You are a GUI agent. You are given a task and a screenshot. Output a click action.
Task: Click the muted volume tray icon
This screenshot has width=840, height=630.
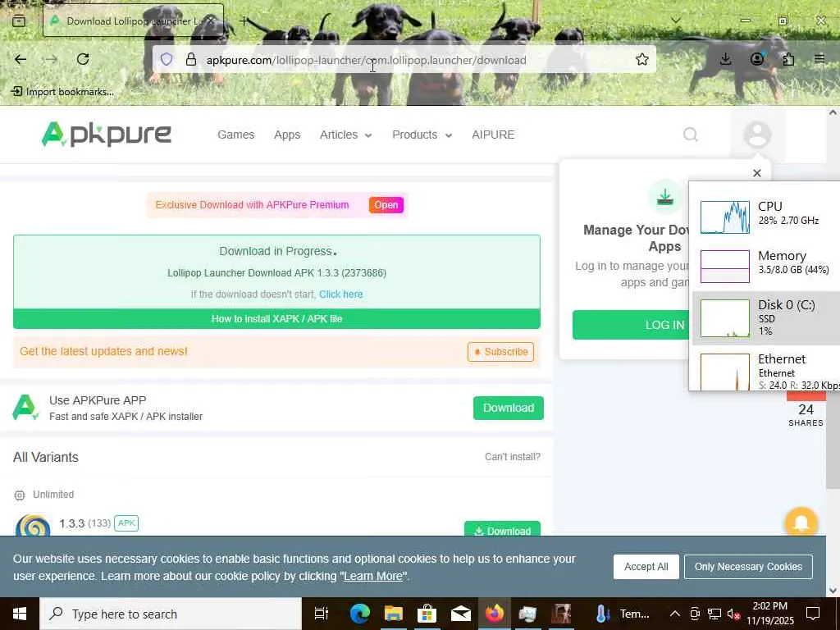click(733, 614)
